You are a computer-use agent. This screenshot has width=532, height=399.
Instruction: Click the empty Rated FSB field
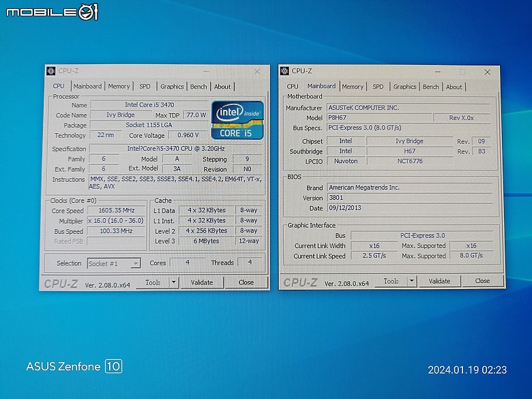(116, 241)
